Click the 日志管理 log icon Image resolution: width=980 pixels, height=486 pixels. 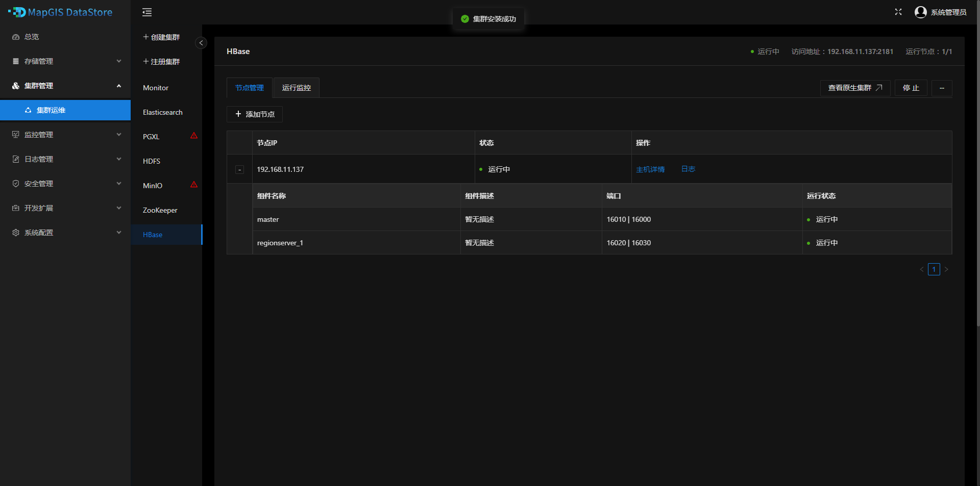[16, 159]
